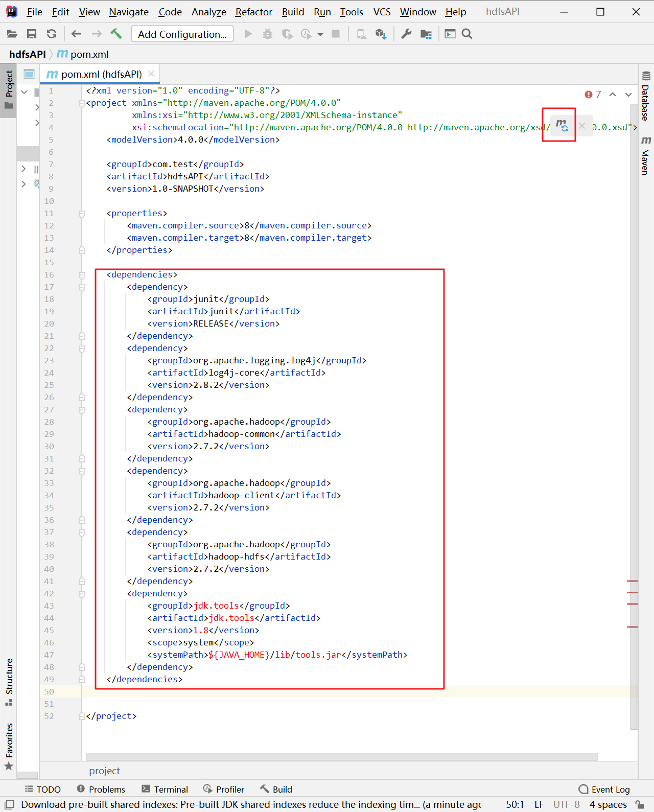
Task: Click the Reload from disk sync icon
Action: (52, 34)
